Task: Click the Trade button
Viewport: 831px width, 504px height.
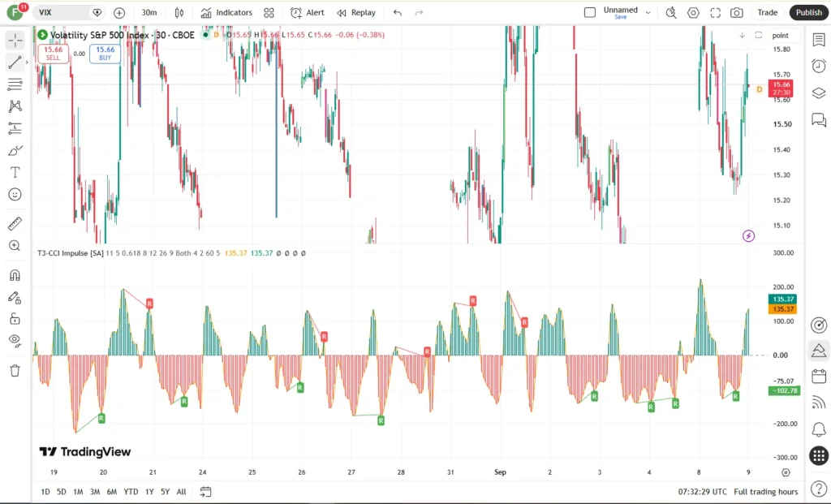Action: 767,13
